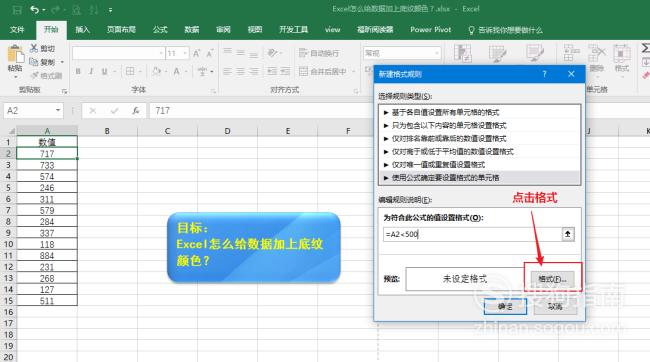Viewport: 650px width, 362px height.
Task: Click the Undo arrow icon
Action: [x=34, y=10]
